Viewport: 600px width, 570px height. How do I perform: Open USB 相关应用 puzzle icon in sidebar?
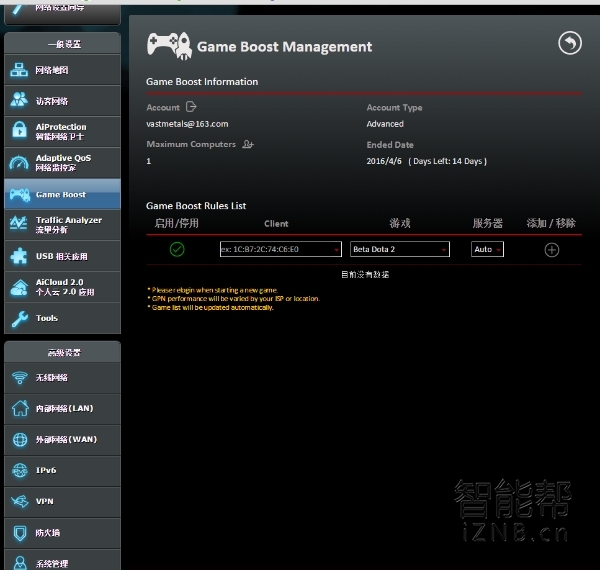(x=19, y=257)
